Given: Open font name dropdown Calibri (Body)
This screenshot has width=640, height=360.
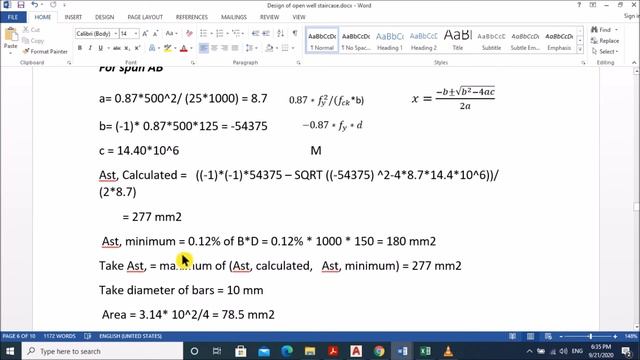Looking at the screenshot, I should 116,33.
